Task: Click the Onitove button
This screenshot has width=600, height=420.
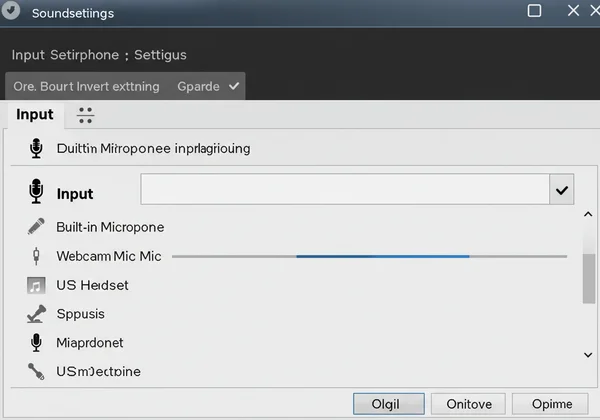Action: pos(469,404)
